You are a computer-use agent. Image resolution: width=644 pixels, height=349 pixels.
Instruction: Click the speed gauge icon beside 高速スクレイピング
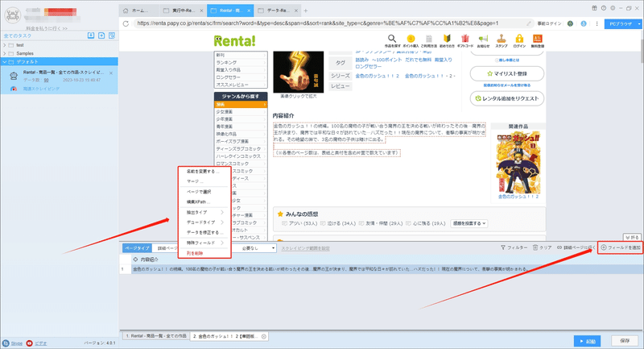tap(14, 89)
